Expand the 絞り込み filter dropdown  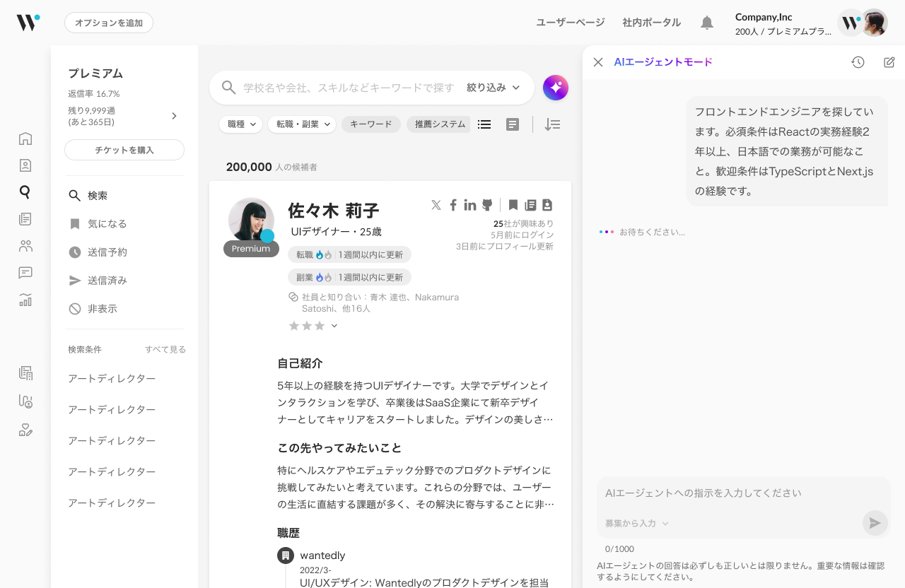pos(494,88)
